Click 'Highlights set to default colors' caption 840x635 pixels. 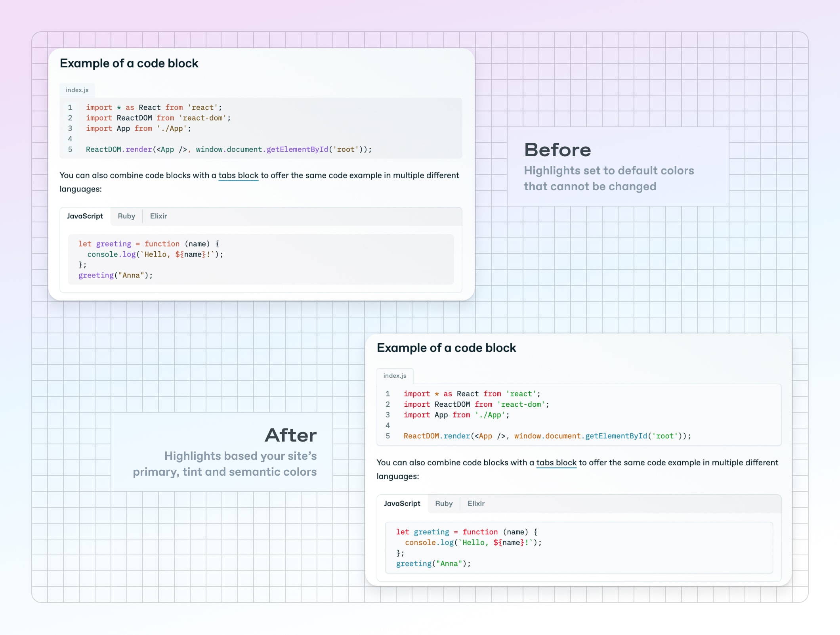pyautogui.click(x=609, y=170)
